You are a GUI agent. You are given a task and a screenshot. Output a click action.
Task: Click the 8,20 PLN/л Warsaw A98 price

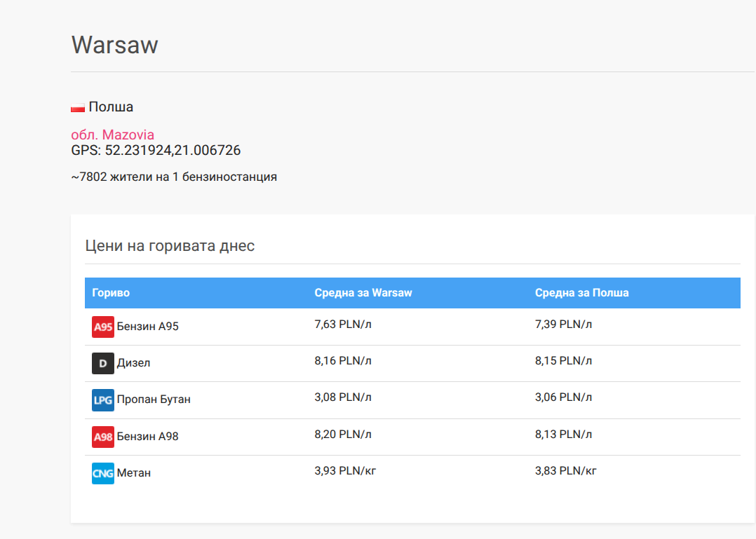point(343,435)
